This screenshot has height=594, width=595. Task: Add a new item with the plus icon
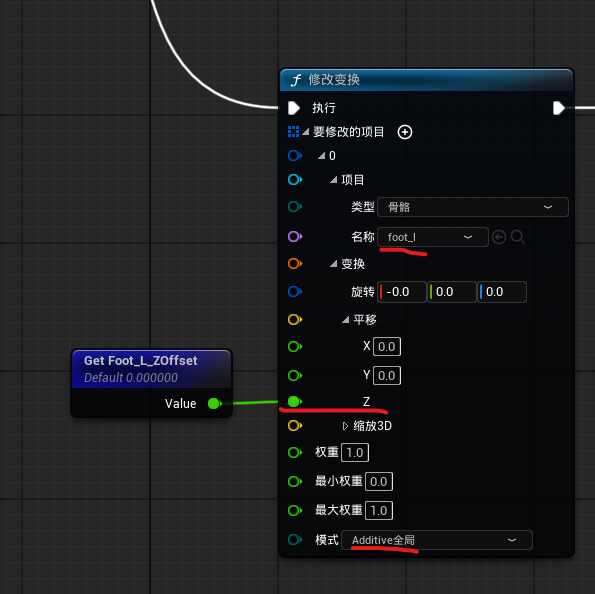tap(405, 132)
